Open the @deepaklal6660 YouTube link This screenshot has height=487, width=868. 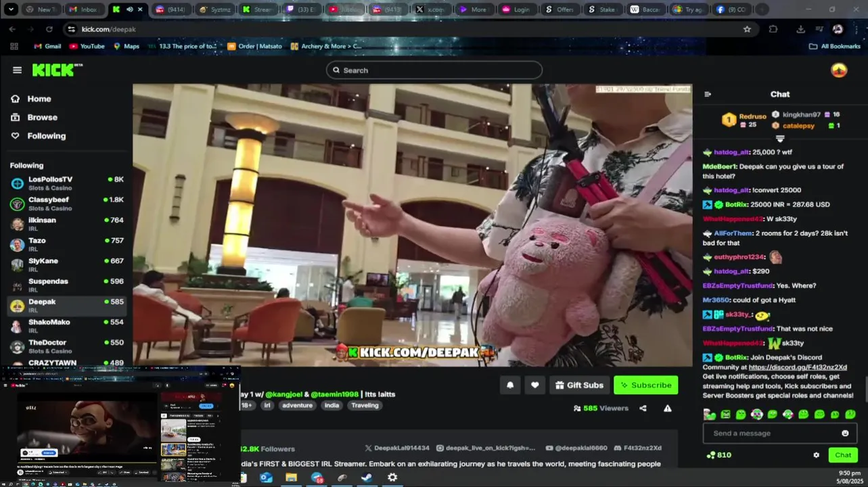pos(576,448)
